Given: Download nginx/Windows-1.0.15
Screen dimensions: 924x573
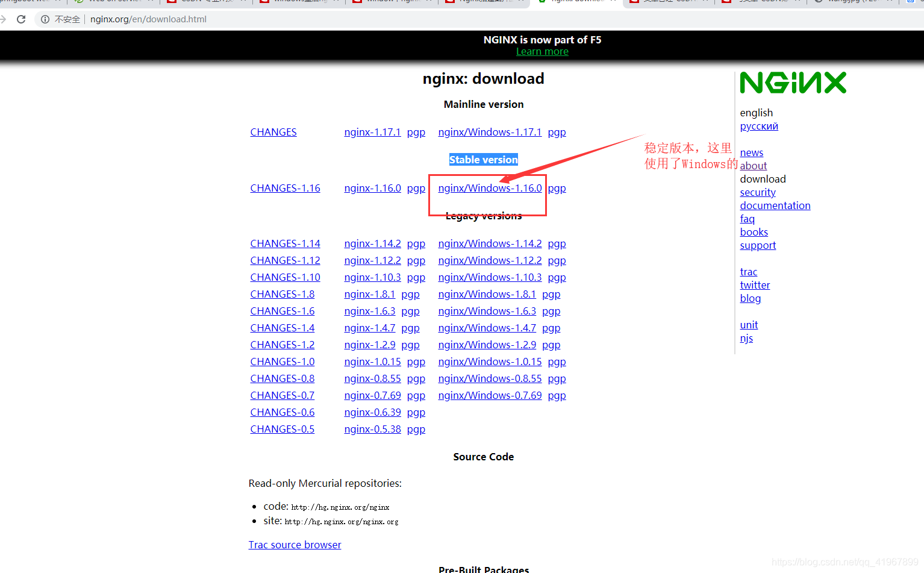Looking at the screenshot, I should pos(490,362).
